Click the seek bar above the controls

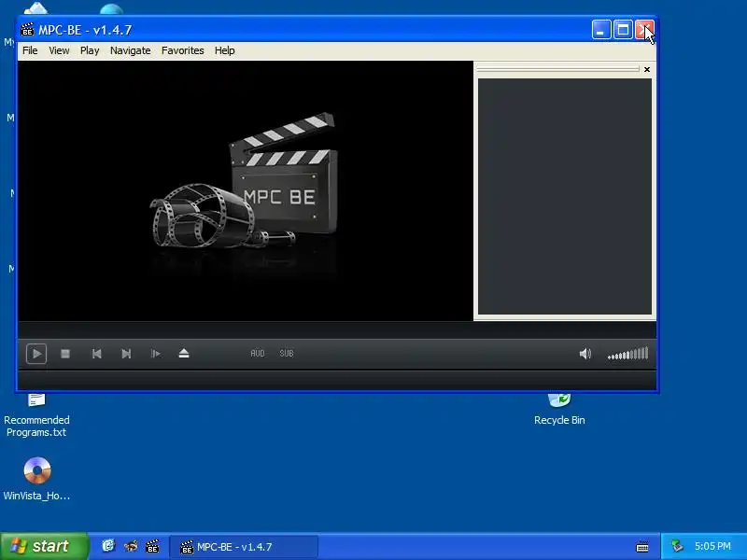(x=337, y=329)
